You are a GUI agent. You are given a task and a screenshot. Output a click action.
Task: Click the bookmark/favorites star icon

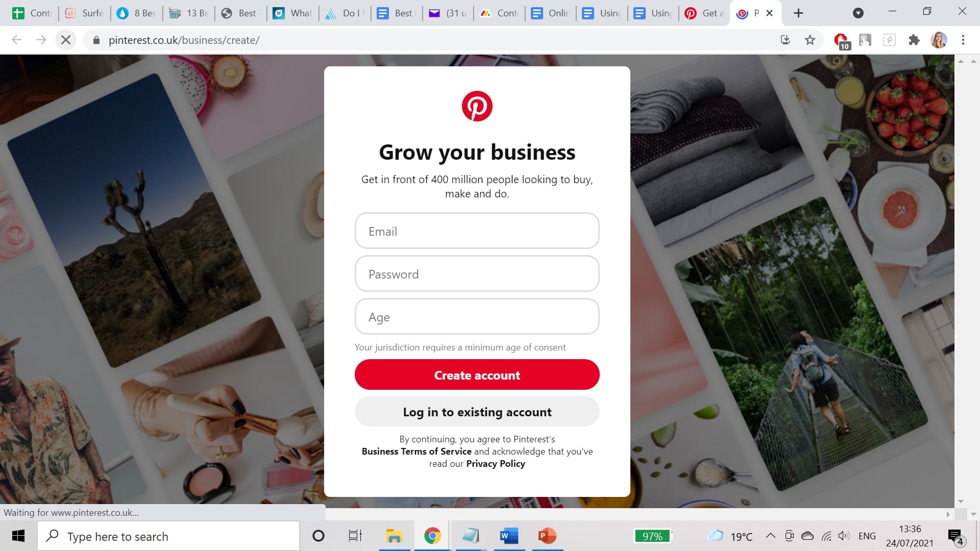[x=810, y=40]
